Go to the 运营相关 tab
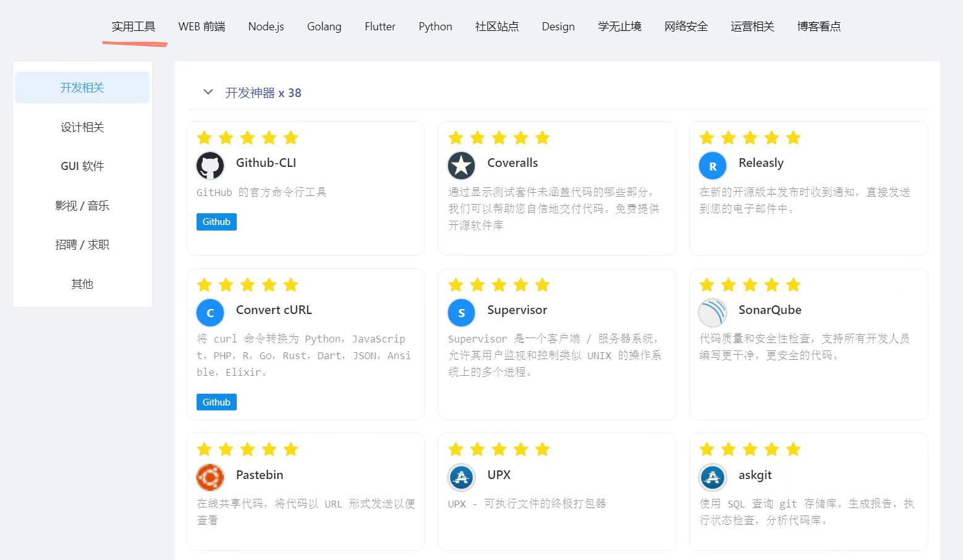The image size is (963, 560). click(x=752, y=27)
